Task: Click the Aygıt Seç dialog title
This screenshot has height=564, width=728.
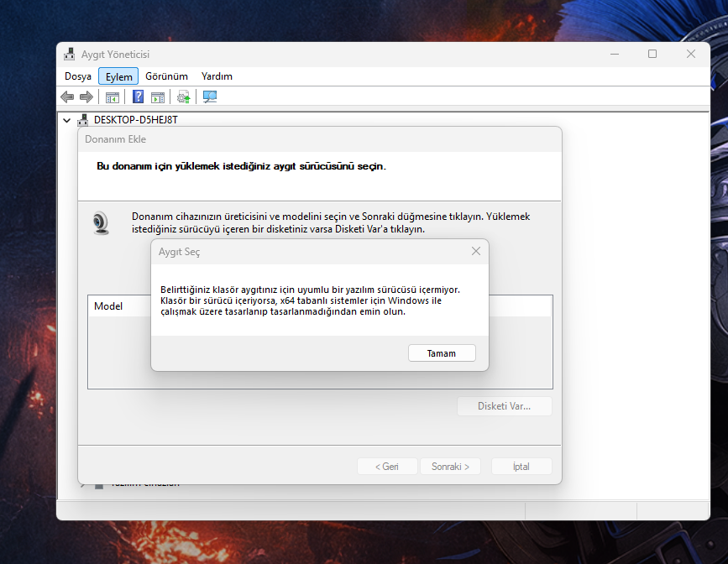Action: [179, 252]
